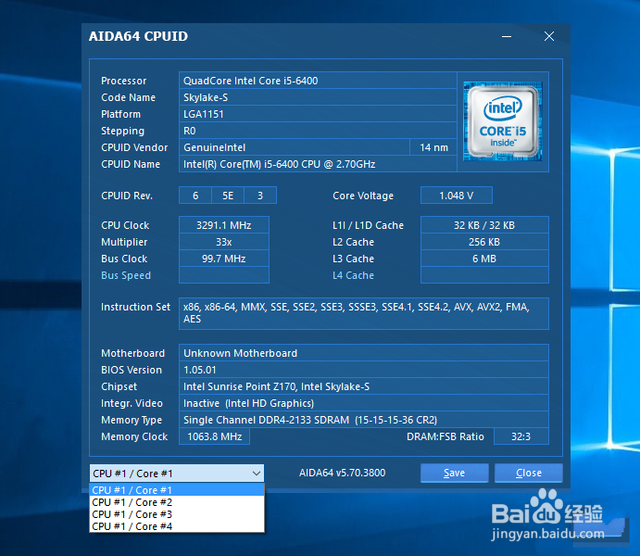The width and height of the screenshot is (640, 556).
Task: Expand the CPU core selector dropdown arrow
Action: click(256, 474)
